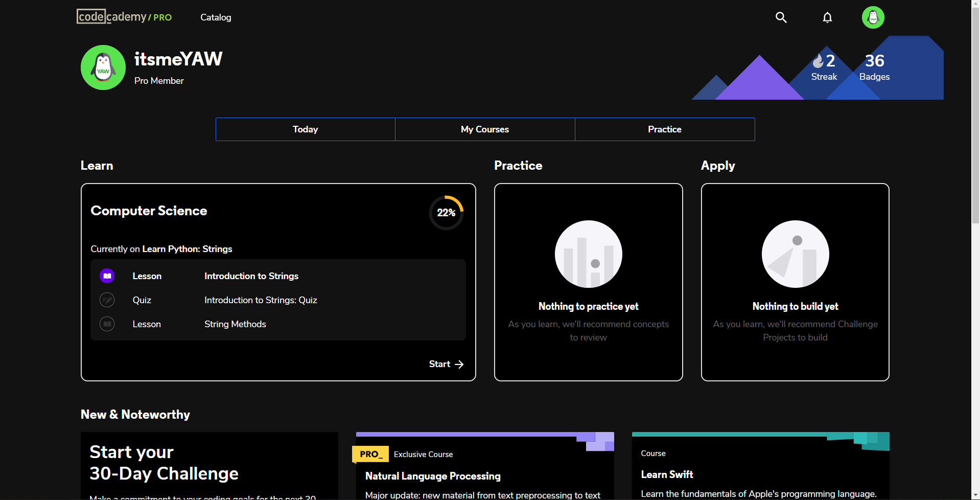The image size is (980, 500).
Task: Open the search icon in the navbar
Action: click(x=781, y=17)
